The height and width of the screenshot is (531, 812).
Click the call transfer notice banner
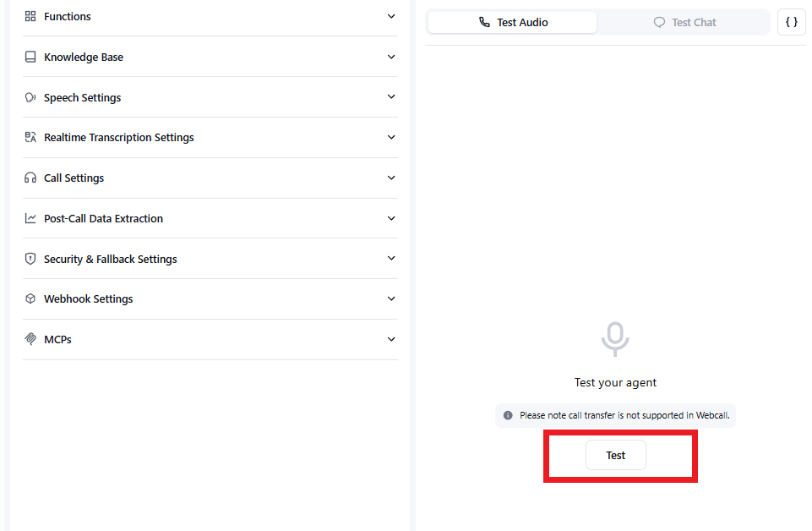(x=615, y=415)
